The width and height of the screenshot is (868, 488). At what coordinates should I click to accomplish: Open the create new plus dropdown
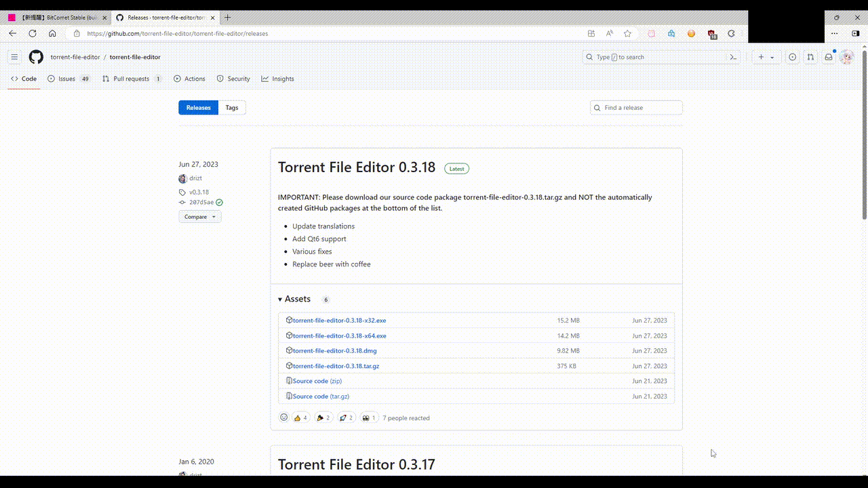766,57
